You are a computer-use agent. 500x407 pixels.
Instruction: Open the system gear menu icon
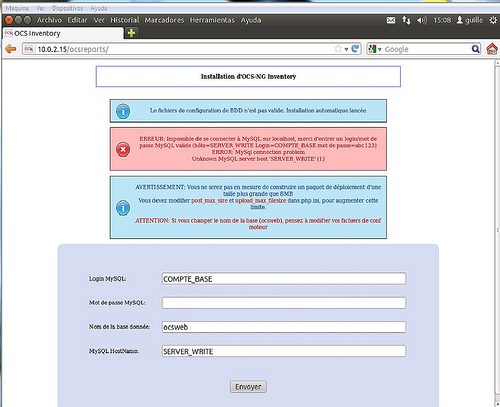(493, 20)
